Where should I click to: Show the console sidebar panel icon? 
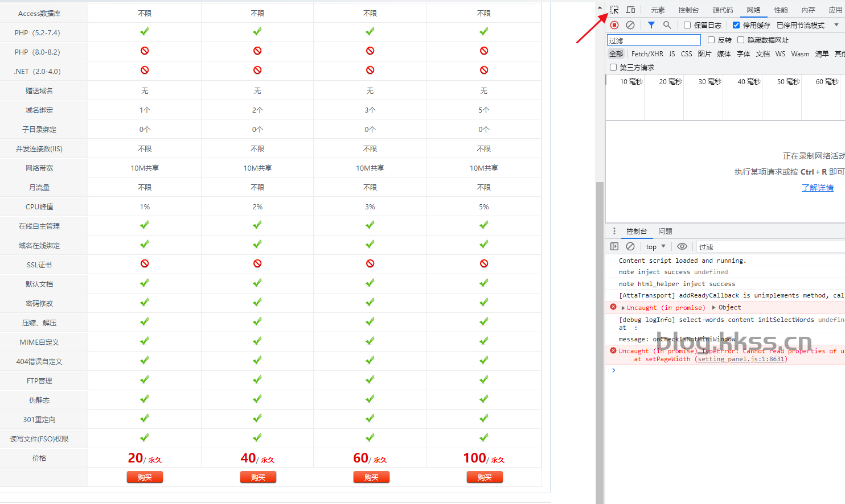coord(614,246)
